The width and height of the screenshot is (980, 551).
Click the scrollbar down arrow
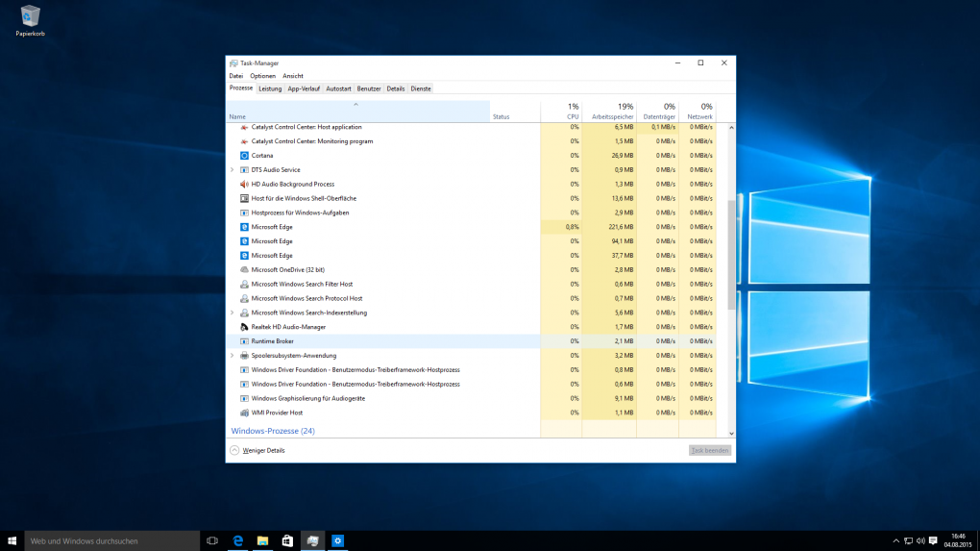pyautogui.click(x=731, y=434)
